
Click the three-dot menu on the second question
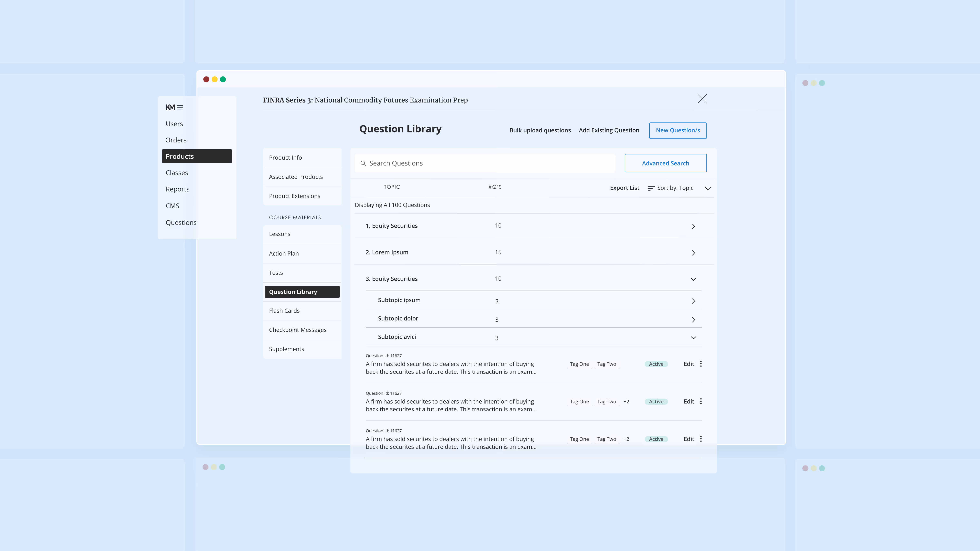(x=701, y=401)
